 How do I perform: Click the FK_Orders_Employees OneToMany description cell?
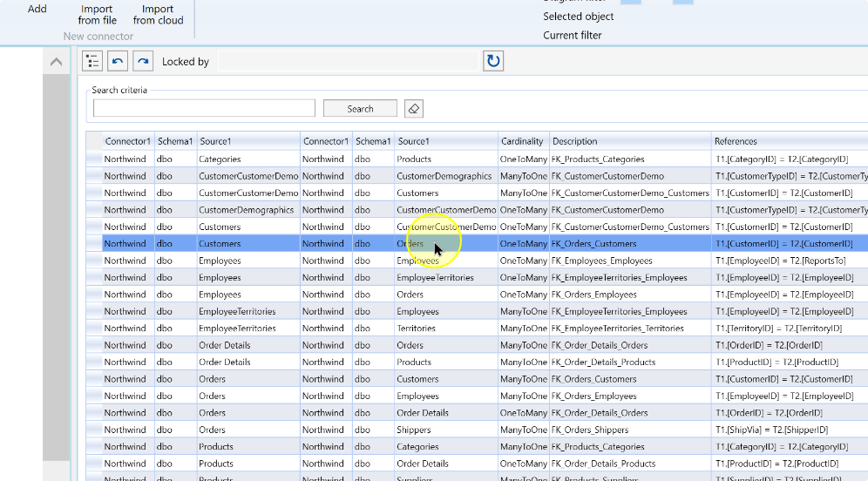(630, 295)
